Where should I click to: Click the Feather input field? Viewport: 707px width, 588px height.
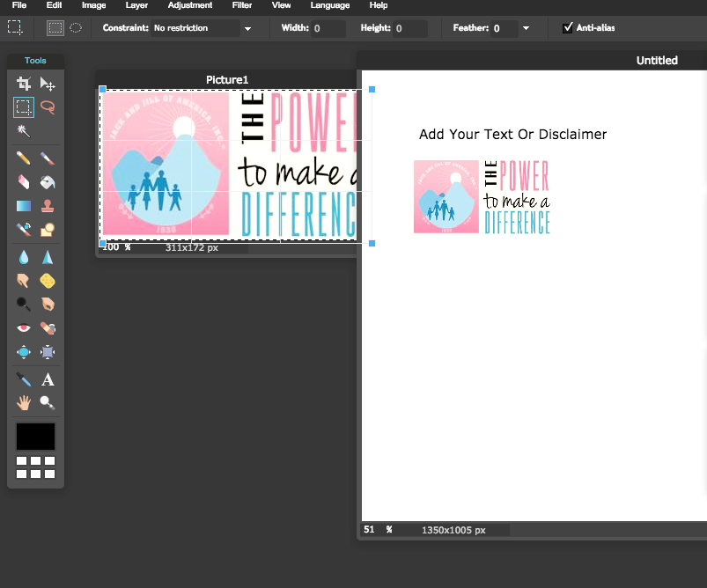(504, 28)
